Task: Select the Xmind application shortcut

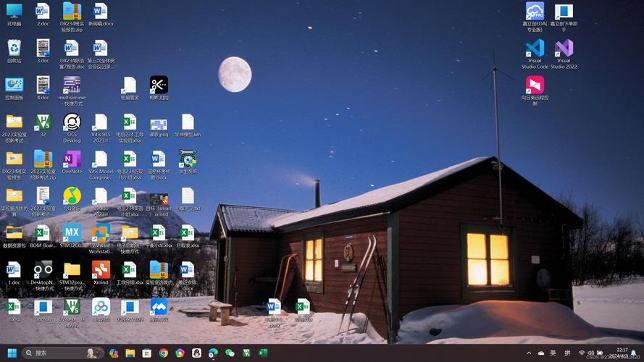Action: [x=101, y=273]
